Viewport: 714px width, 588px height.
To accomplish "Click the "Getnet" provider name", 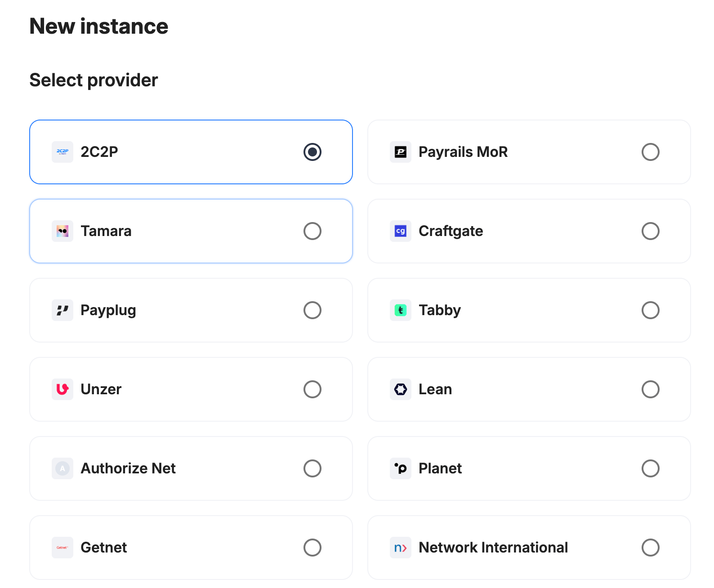I will [x=104, y=548].
